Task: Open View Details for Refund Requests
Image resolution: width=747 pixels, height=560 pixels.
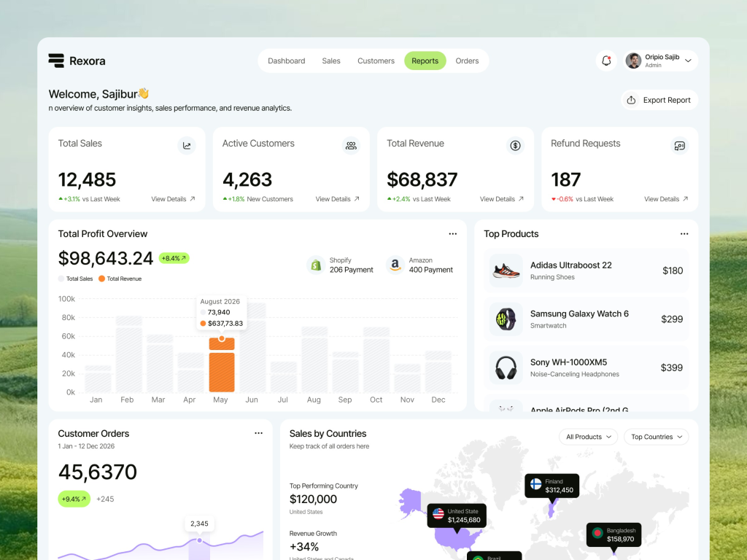Action: pyautogui.click(x=665, y=198)
